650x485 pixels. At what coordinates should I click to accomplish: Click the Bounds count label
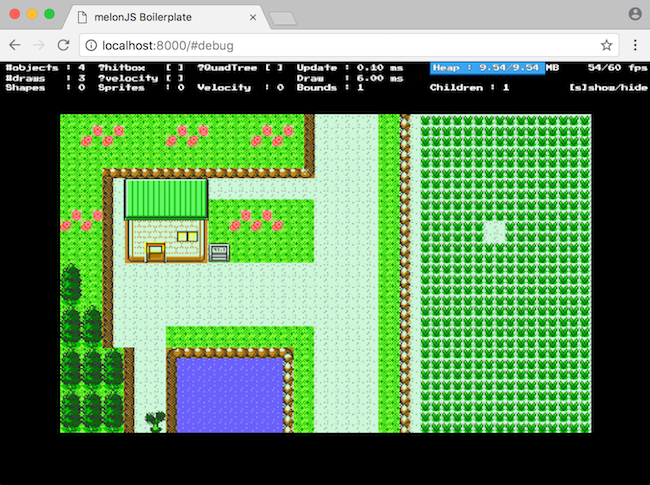330,87
